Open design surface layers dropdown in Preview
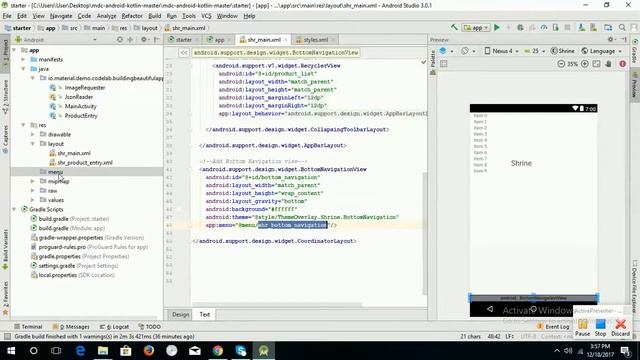640x360 pixels. tap(446, 51)
